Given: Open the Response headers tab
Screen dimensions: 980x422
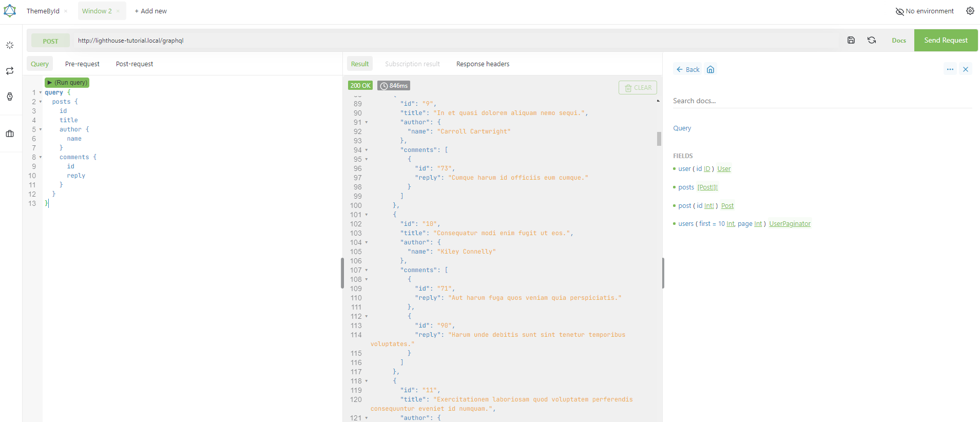Looking at the screenshot, I should 483,64.
